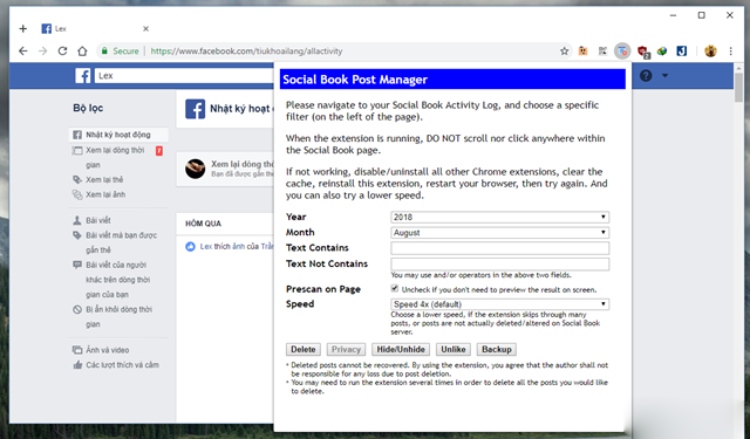Click the Facebook logo in the blue bar

pyautogui.click(x=83, y=76)
